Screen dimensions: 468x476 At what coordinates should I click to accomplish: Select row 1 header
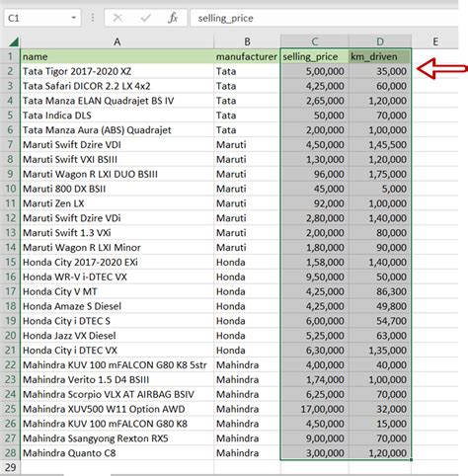10,56
